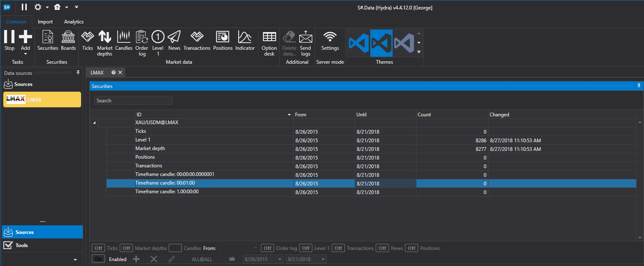Switch to the Import ribbon tab
The image size is (644, 266).
click(45, 22)
